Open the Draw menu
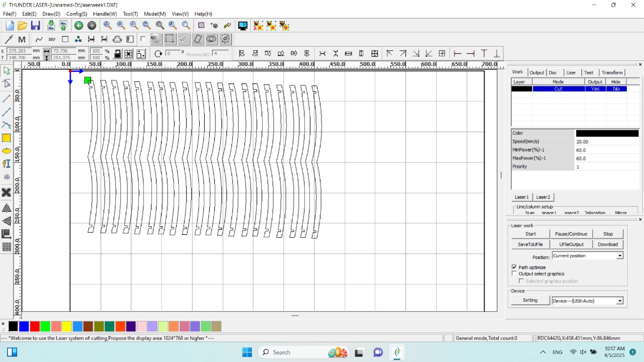Image resolution: width=644 pixels, height=362 pixels. coord(51,14)
